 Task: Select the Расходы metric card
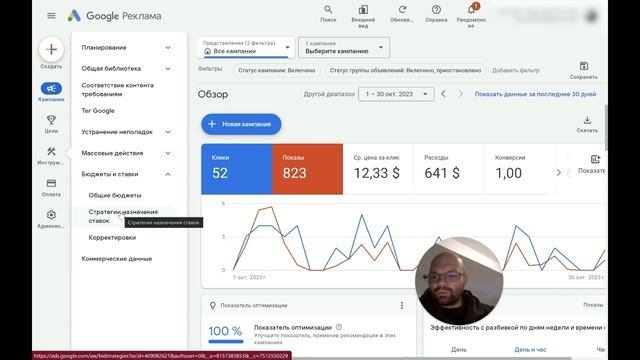[x=449, y=169]
